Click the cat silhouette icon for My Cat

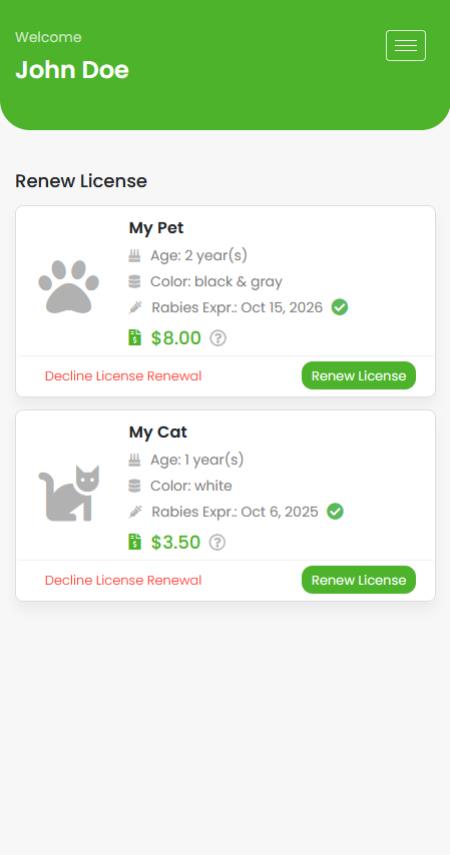(x=69, y=493)
